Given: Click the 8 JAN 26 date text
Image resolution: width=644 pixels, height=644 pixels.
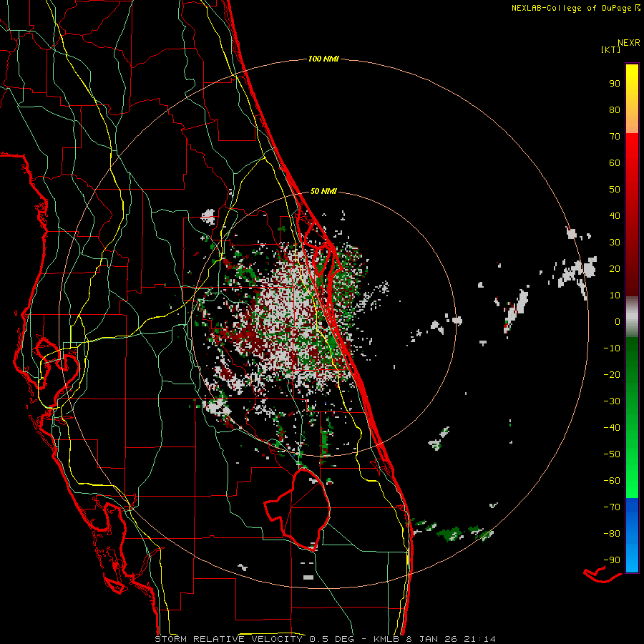Looking at the screenshot, I should tap(431, 639).
